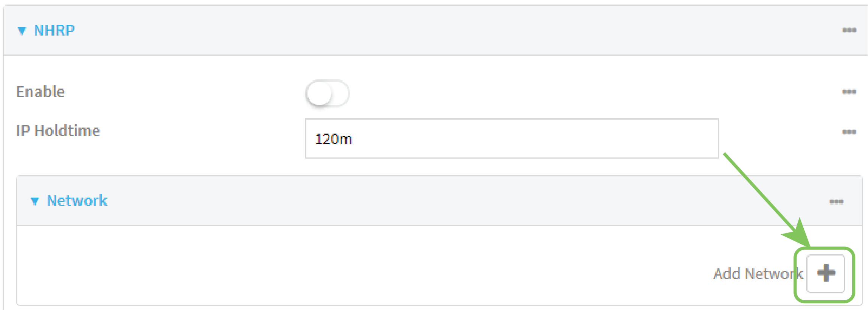Click the NHRP section header
This screenshot has width=868, height=310.
54,30
